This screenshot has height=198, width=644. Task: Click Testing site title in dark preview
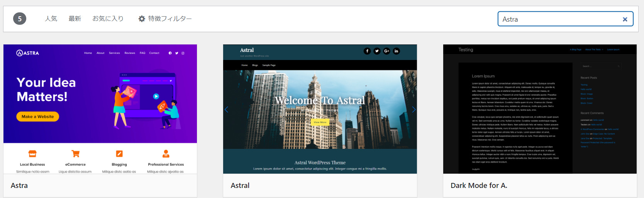click(x=466, y=49)
